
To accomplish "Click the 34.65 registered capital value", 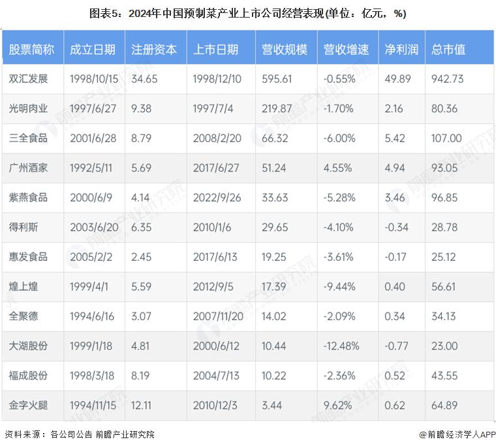I will tap(144, 79).
